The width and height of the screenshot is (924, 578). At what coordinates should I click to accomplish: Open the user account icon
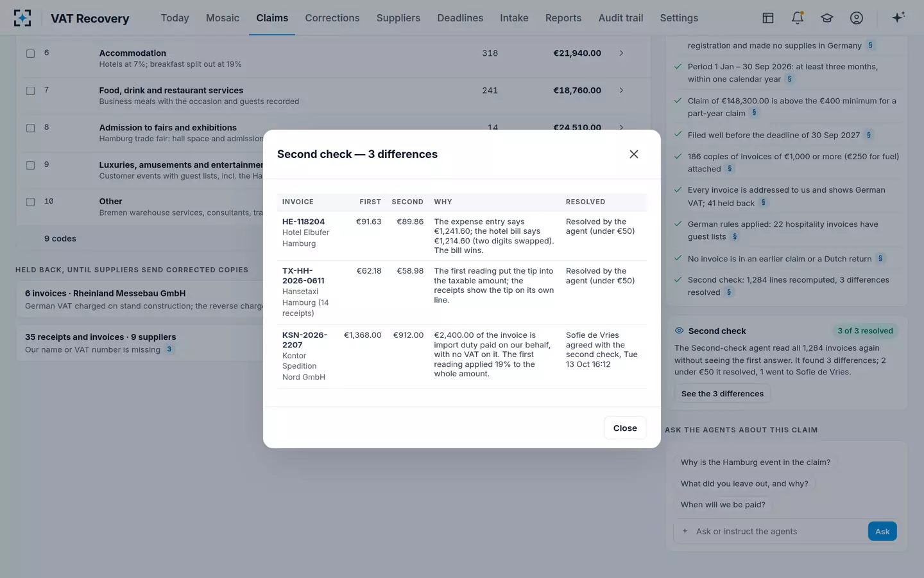857,18
